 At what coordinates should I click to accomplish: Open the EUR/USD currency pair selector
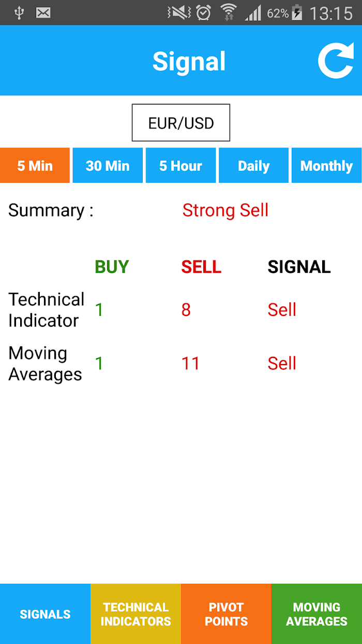(181, 123)
